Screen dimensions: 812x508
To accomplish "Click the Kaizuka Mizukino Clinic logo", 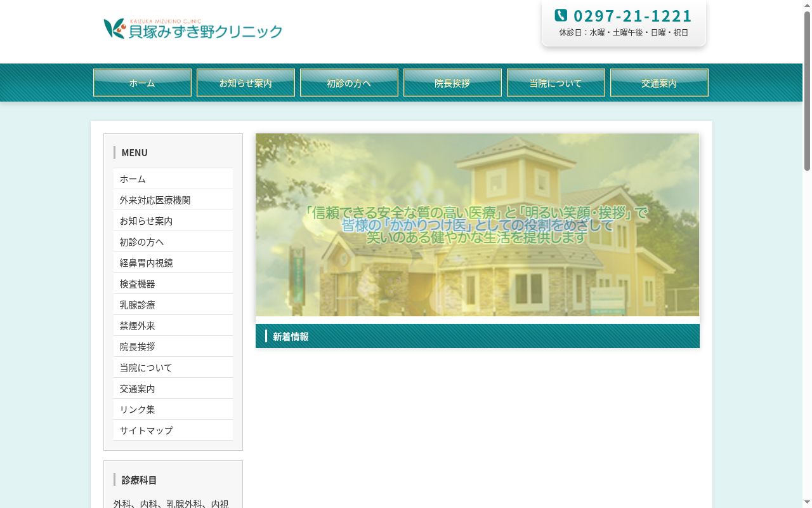I will click(193, 29).
